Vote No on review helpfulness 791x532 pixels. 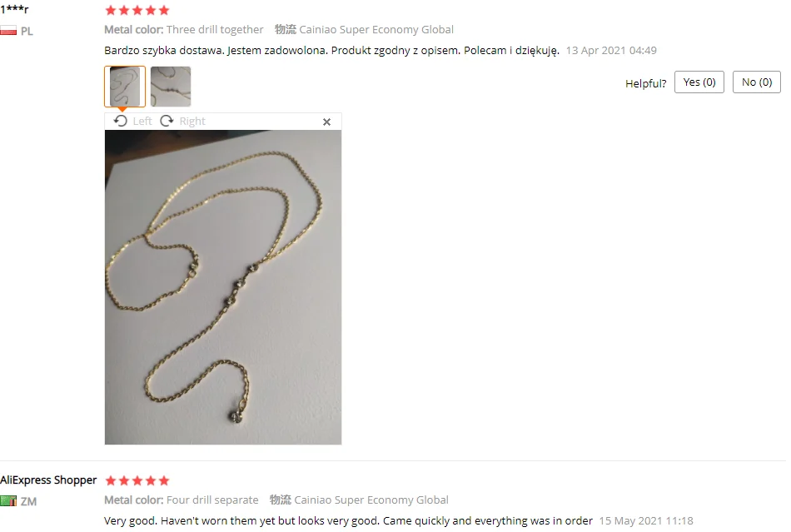[x=757, y=82]
